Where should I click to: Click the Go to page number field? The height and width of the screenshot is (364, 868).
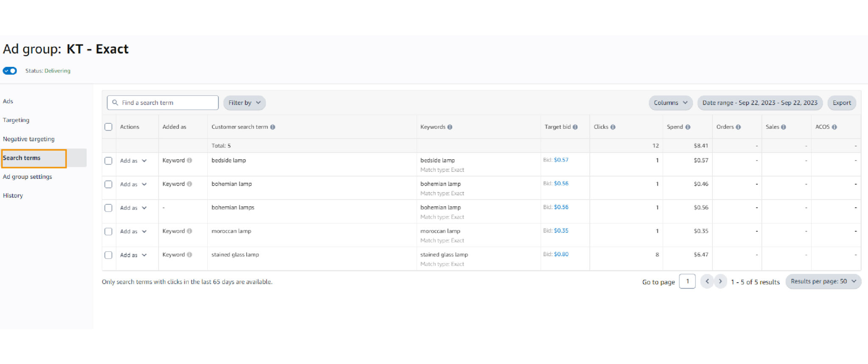(x=687, y=281)
